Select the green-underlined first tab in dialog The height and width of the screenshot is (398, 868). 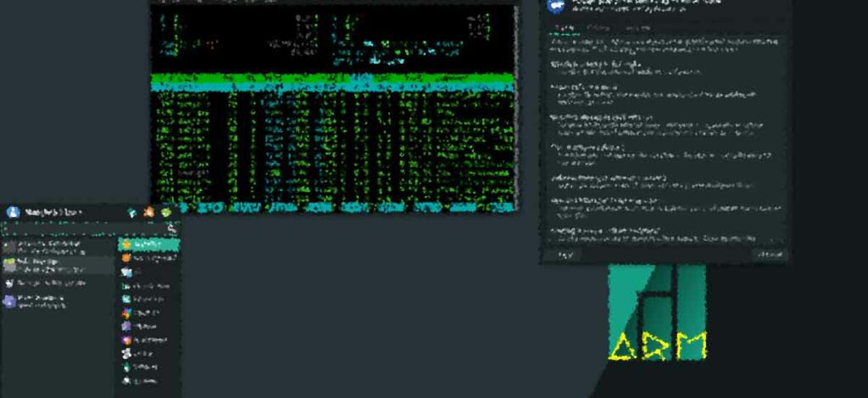565,28
